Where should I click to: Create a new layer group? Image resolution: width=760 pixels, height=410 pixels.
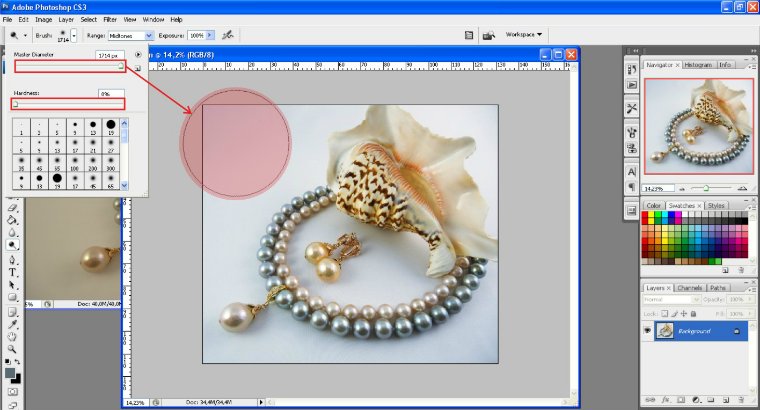click(x=711, y=400)
